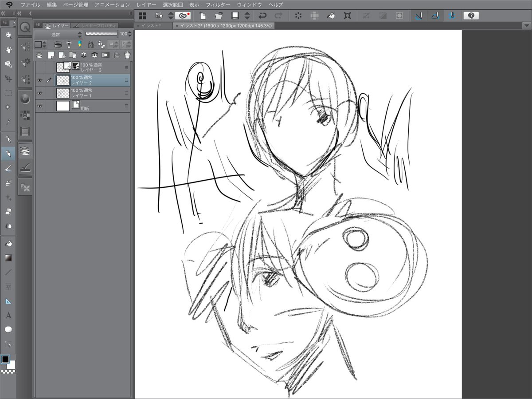Create a new layer folder
Screen dimensions: 532x399
click(x=73, y=55)
